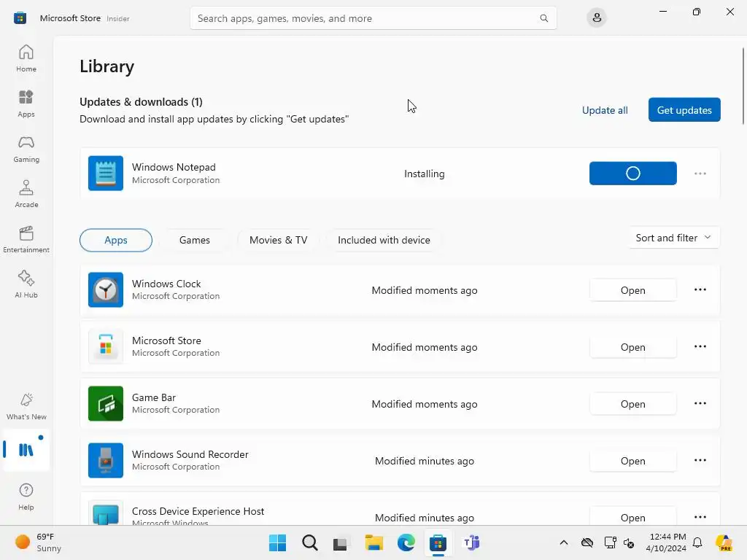Open more options for Microsoft Store row
This screenshot has height=560, width=747.
coord(700,346)
